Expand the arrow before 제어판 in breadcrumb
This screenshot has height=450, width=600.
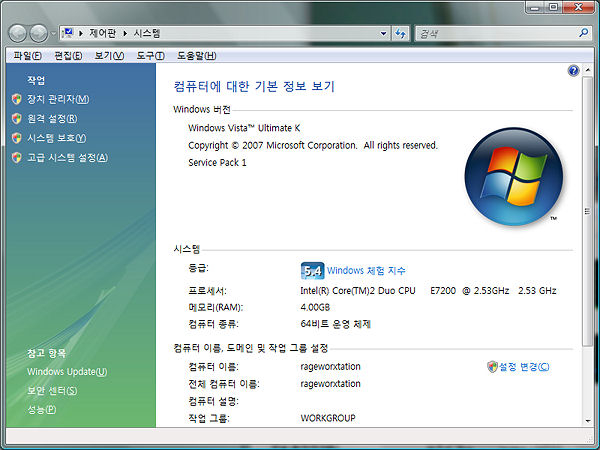pyautogui.click(x=81, y=34)
